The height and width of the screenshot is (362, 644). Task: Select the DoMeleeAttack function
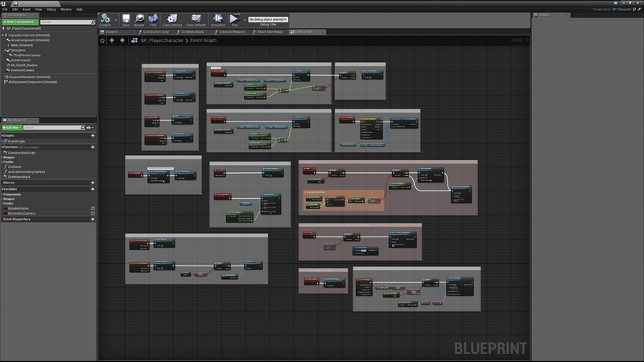[19, 176]
